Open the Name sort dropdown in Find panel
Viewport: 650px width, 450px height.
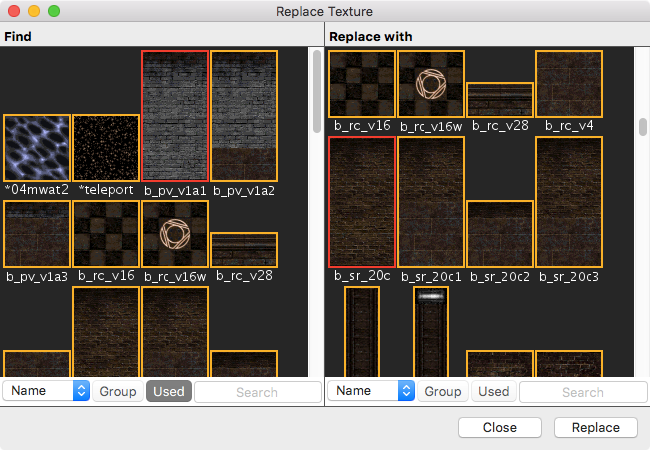click(46, 391)
